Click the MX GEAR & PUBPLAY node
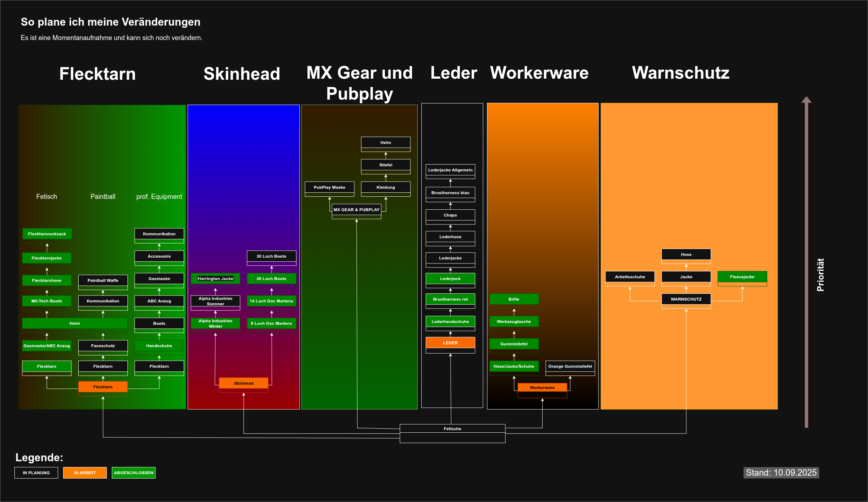Screen dimensions: 868x502 [356, 210]
